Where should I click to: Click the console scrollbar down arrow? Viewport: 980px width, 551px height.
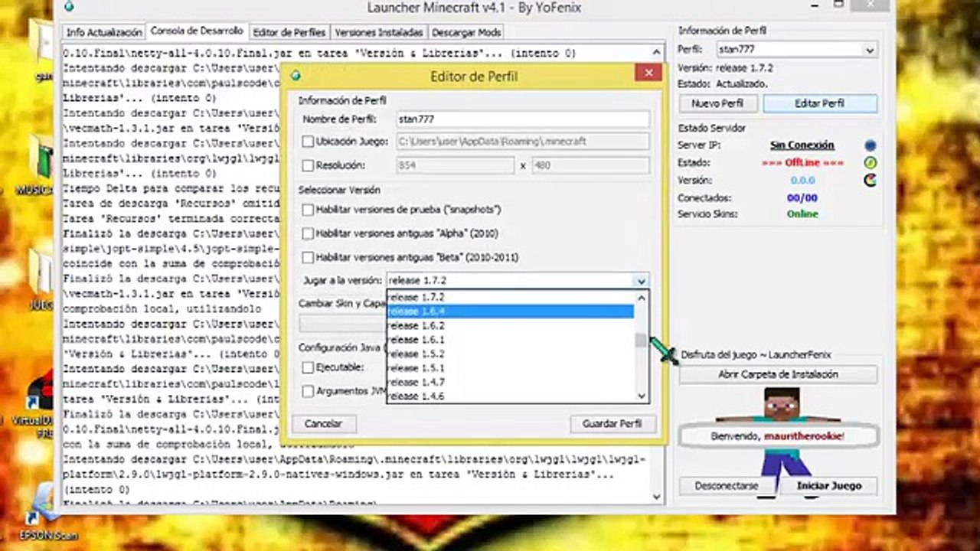(657, 497)
